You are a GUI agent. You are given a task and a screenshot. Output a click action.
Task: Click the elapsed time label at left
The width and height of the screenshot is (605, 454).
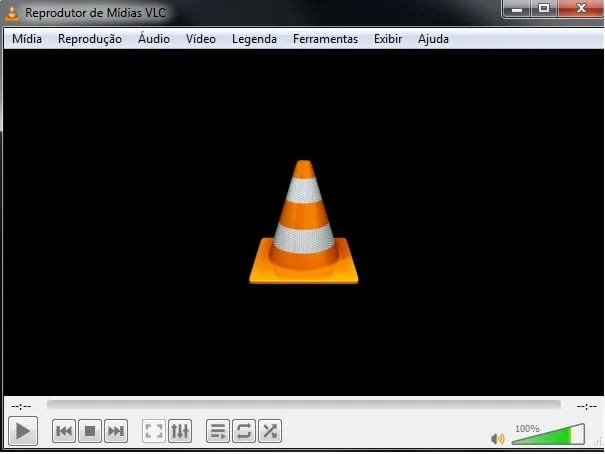(x=21, y=406)
